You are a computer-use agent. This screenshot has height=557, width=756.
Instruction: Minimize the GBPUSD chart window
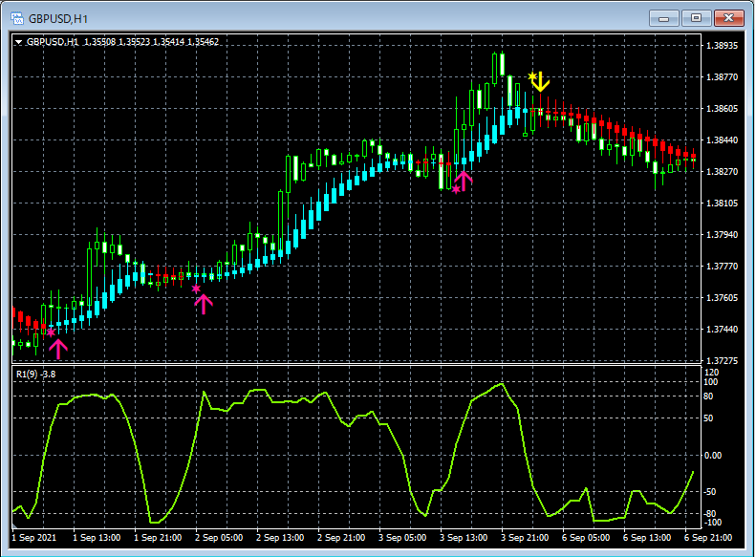pyautogui.click(x=663, y=18)
